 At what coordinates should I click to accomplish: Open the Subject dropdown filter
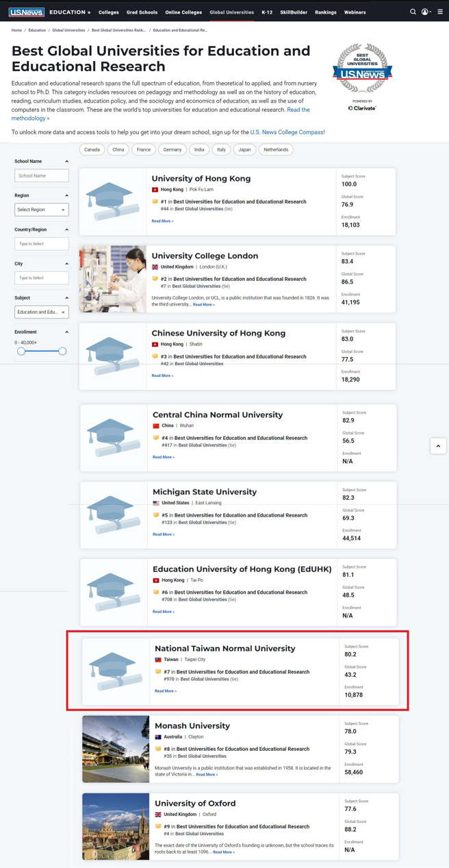[42, 312]
